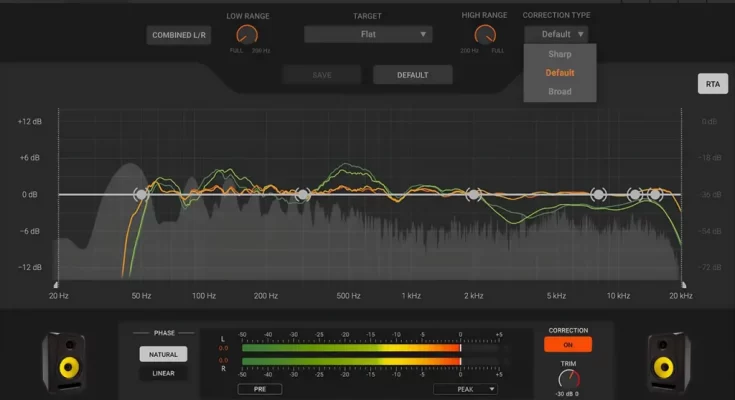Choose Broad correction type
This screenshot has width=735, height=400.
[x=560, y=91]
